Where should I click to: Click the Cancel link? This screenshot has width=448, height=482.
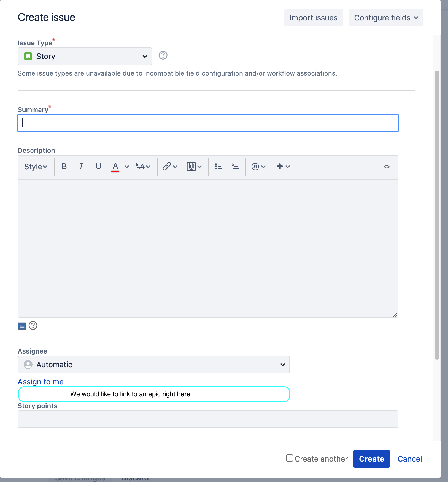(410, 459)
